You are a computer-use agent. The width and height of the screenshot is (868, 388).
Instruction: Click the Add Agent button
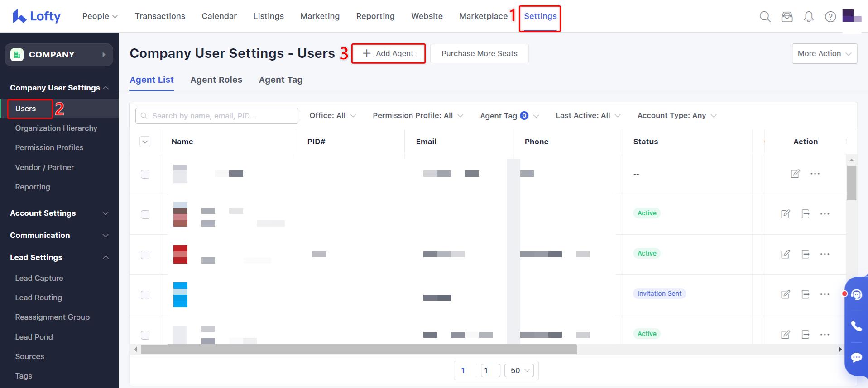click(x=388, y=53)
